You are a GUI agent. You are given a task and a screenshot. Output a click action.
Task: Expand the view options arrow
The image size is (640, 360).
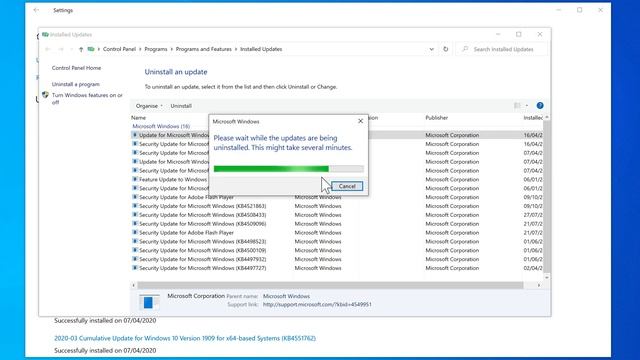527,106
